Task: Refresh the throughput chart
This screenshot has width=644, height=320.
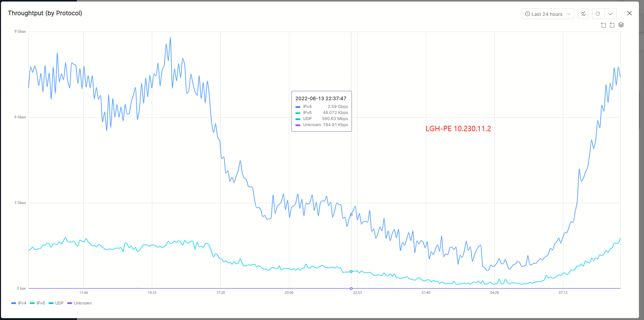Action: pyautogui.click(x=598, y=14)
